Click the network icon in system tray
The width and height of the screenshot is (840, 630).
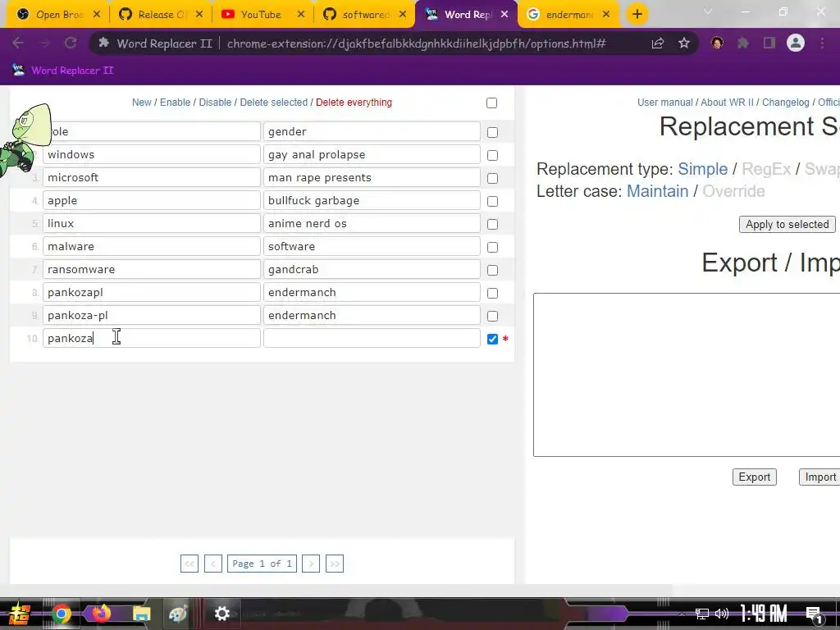point(702,614)
